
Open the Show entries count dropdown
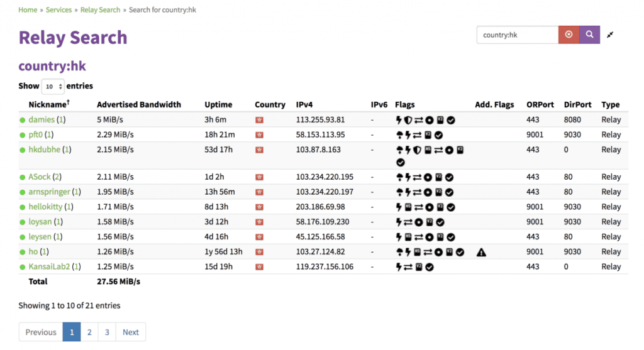coord(53,86)
